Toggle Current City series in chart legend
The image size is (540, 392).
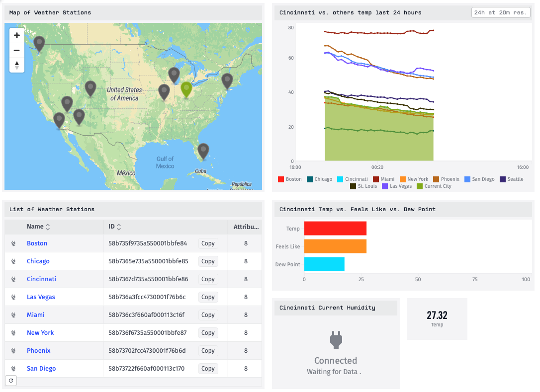pos(434,186)
